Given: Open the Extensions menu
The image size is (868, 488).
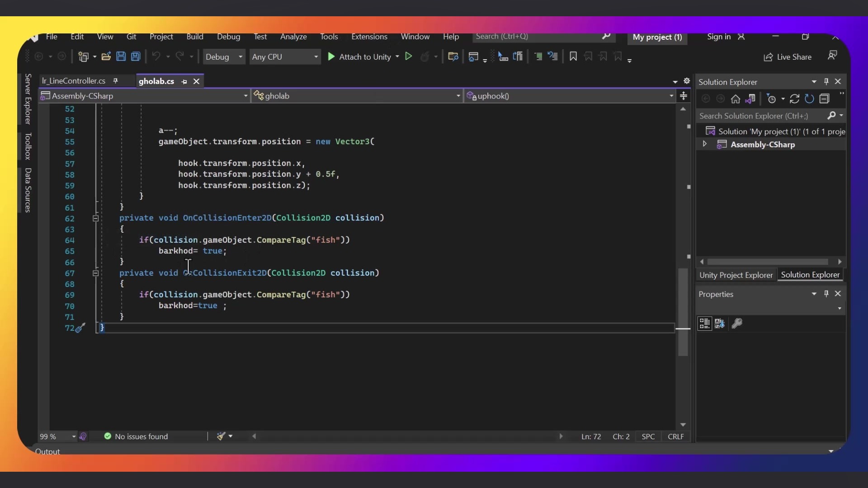Looking at the screenshot, I should point(369,37).
